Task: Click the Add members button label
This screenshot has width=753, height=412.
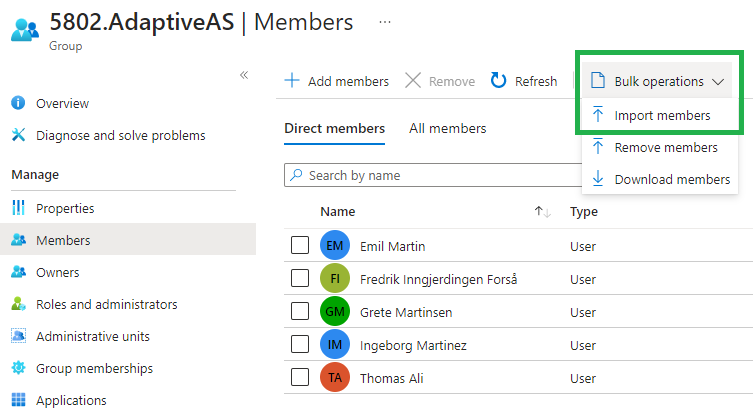Action: pos(348,81)
